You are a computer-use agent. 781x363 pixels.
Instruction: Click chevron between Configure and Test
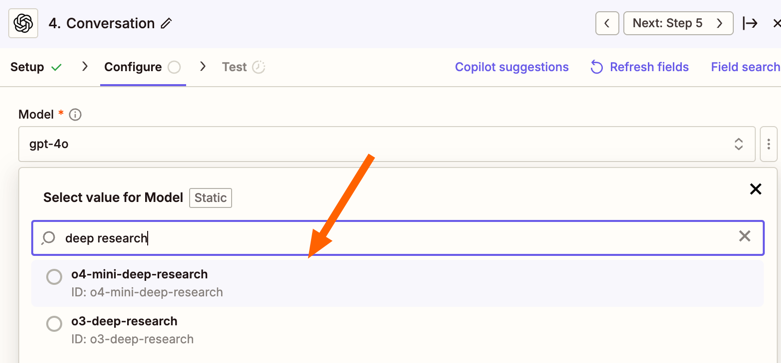tap(202, 67)
